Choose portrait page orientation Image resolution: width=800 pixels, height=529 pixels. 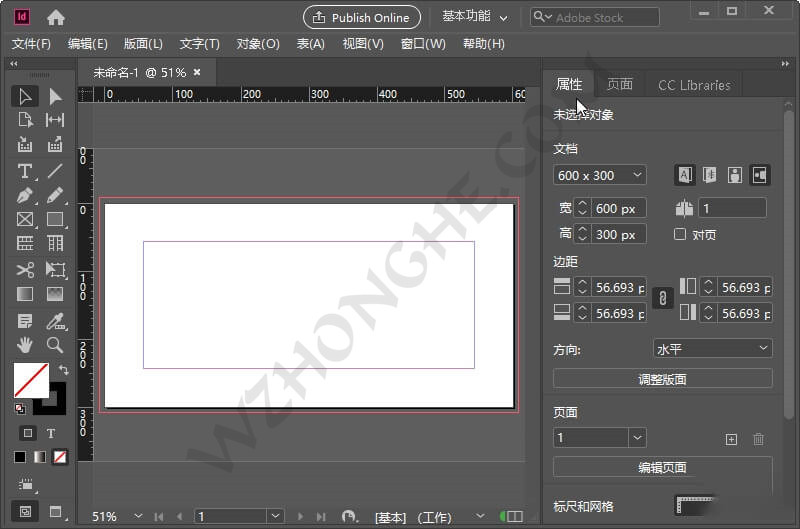(x=735, y=175)
